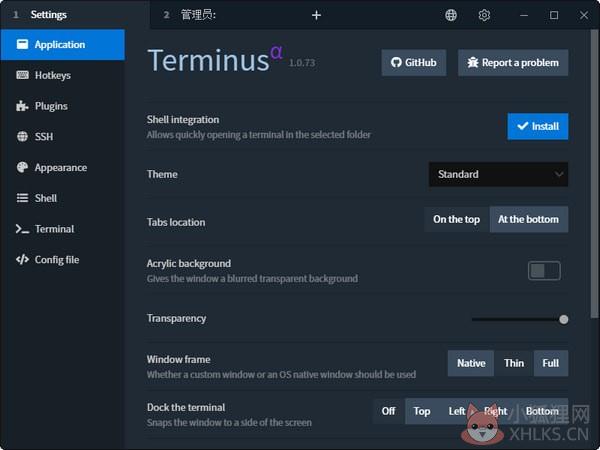The width and height of the screenshot is (600, 450).
Task: Dock the terminal to Top
Action: pyautogui.click(x=422, y=411)
